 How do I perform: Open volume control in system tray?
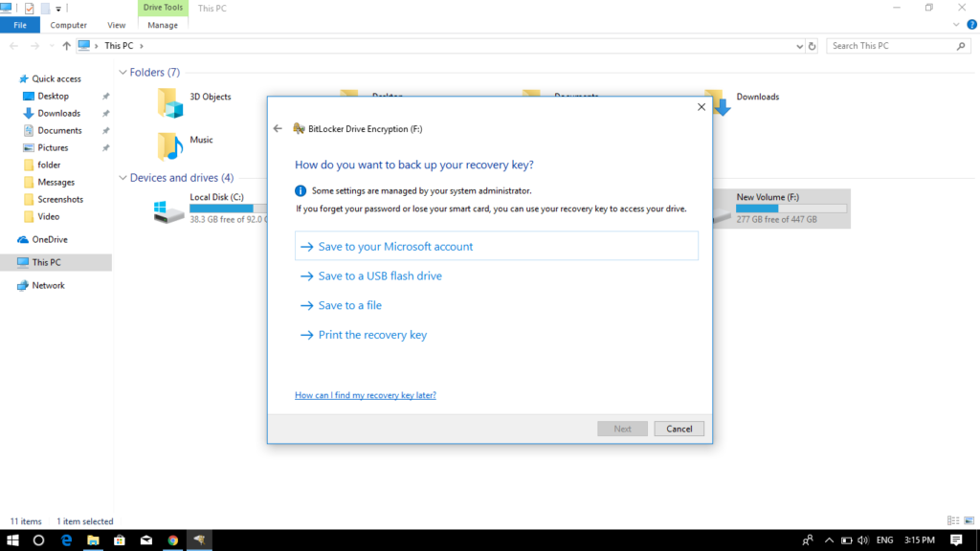(x=862, y=540)
